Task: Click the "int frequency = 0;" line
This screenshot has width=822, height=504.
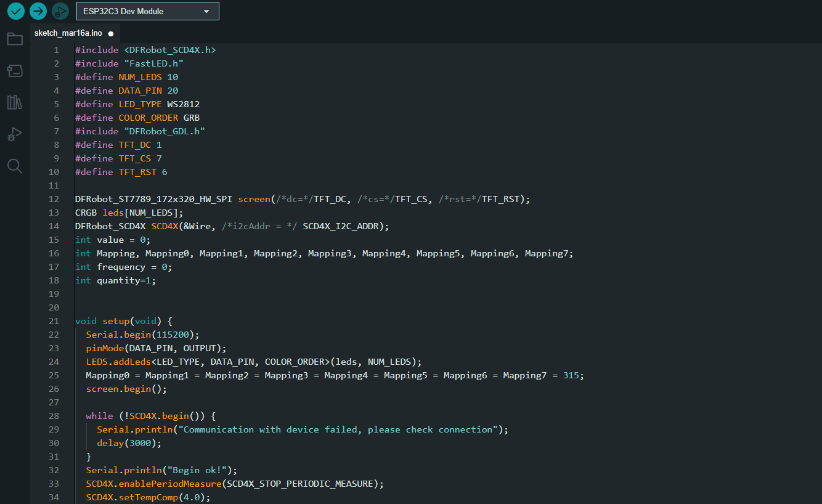Action: [124, 267]
